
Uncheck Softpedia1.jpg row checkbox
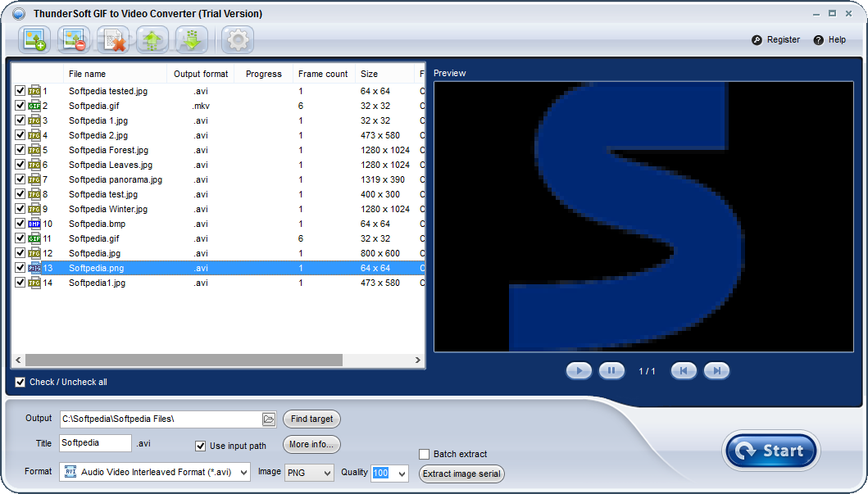tap(20, 282)
